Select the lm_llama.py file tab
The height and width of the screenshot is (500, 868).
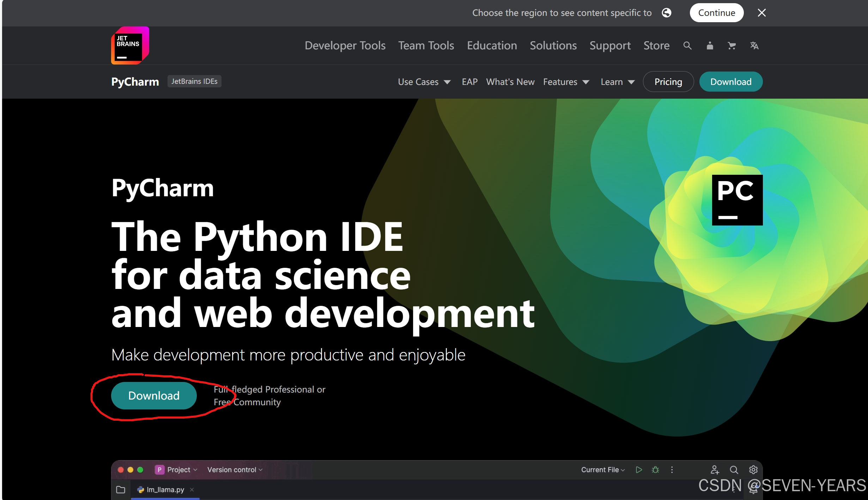165,489
